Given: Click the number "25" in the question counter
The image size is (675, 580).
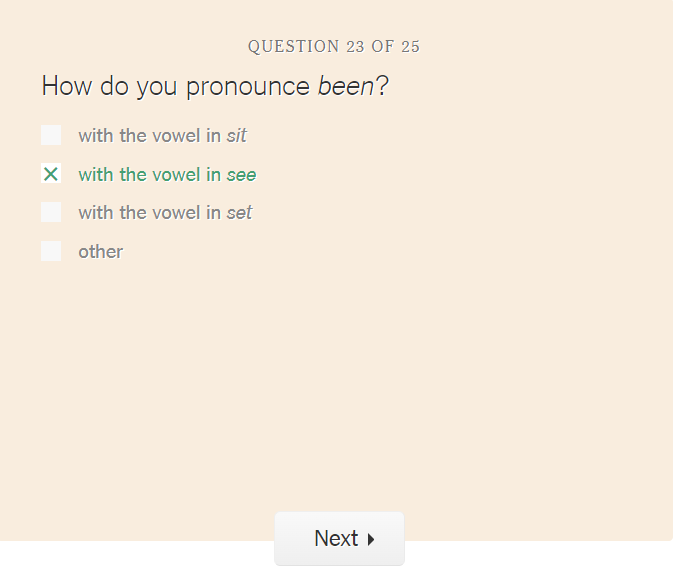Looking at the screenshot, I should pyautogui.click(x=410, y=46).
